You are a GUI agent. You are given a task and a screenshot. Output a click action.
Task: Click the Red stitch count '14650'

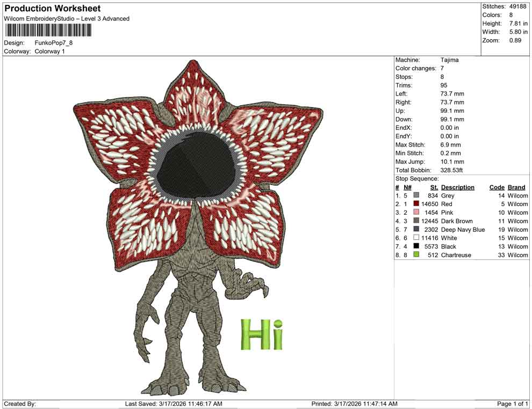click(x=429, y=204)
